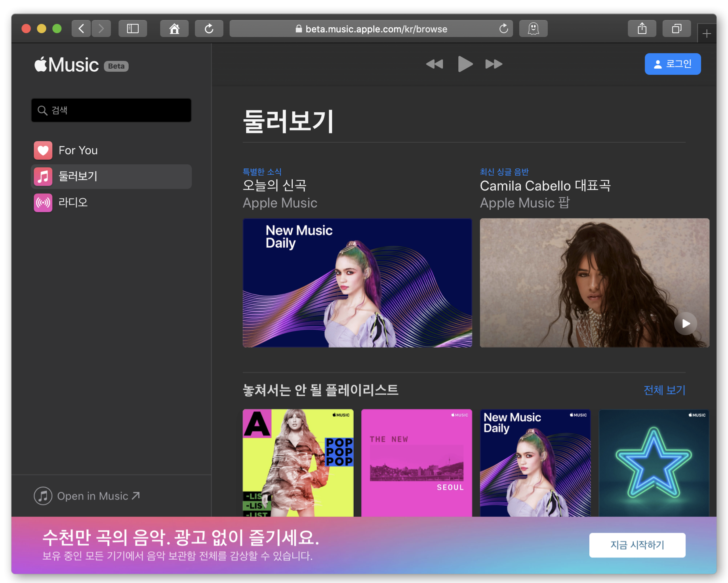Click the Apple Music subtitle under 오늘의 신곡
Viewport: 728px width, 583px height.
[x=280, y=203]
